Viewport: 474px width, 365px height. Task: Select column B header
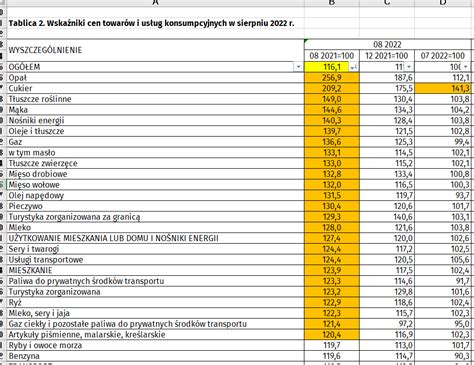(332, 3)
